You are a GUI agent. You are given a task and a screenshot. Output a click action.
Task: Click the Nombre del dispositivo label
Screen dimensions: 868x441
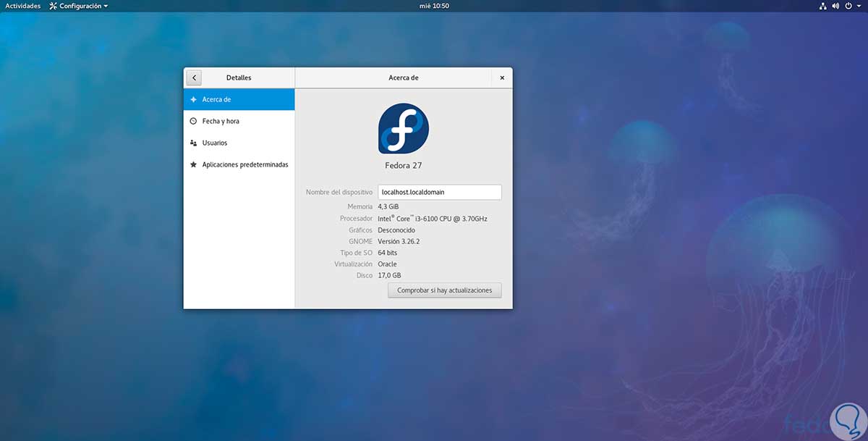tap(339, 192)
